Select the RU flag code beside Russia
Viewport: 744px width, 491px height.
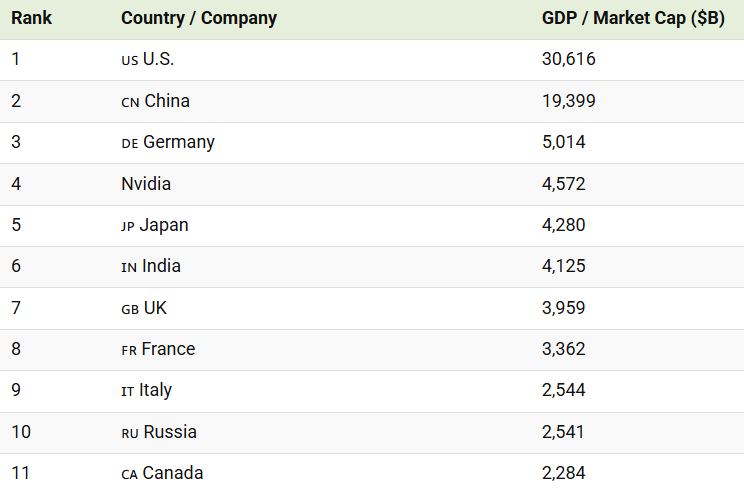coord(130,433)
